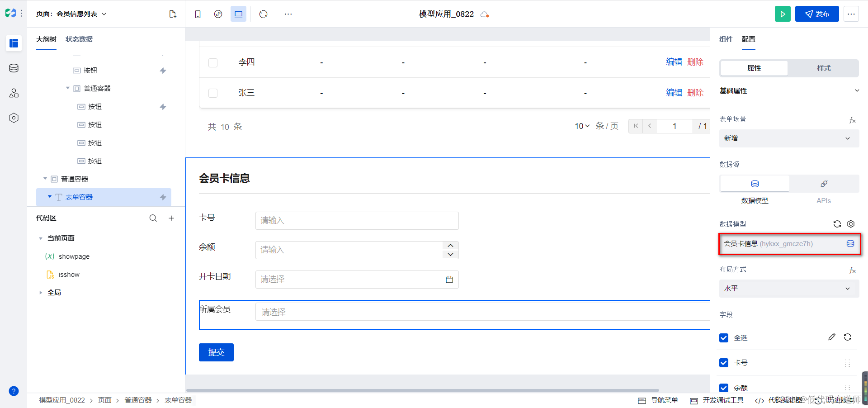Open the 表单场景 新增 dropdown
The height and width of the screenshot is (408, 868).
coord(789,138)
